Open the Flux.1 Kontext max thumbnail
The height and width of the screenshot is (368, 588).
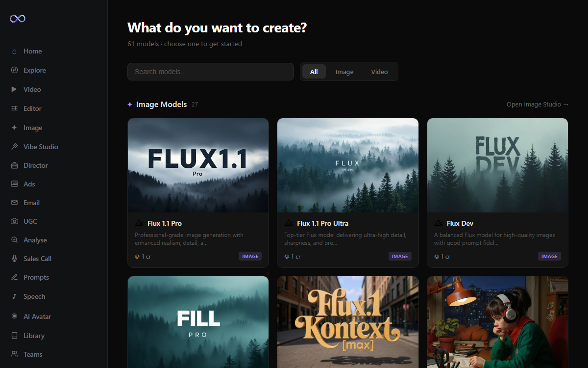(348, 322)
